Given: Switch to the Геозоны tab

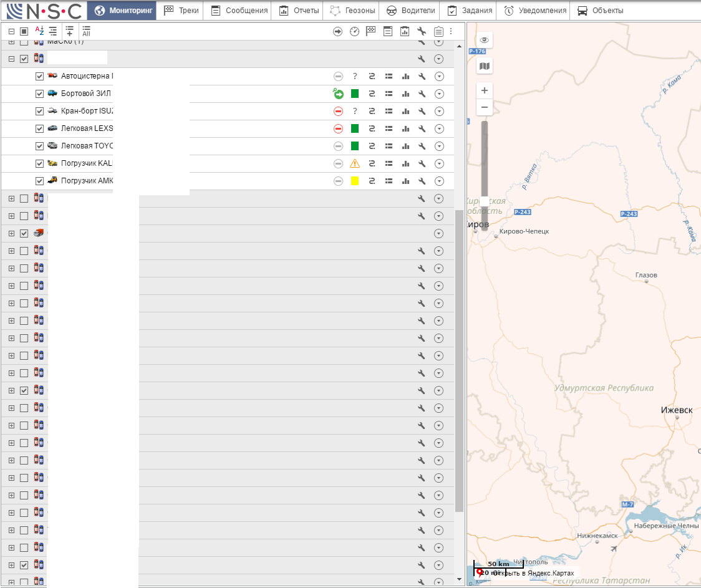Looking at the screenshot, I should click(354, 11).
